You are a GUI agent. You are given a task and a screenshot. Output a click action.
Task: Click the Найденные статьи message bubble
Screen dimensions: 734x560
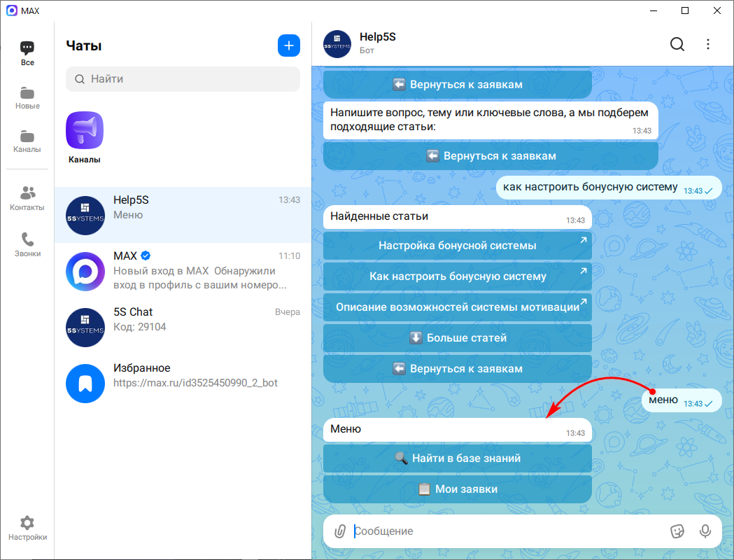click(x=458, y=217)
